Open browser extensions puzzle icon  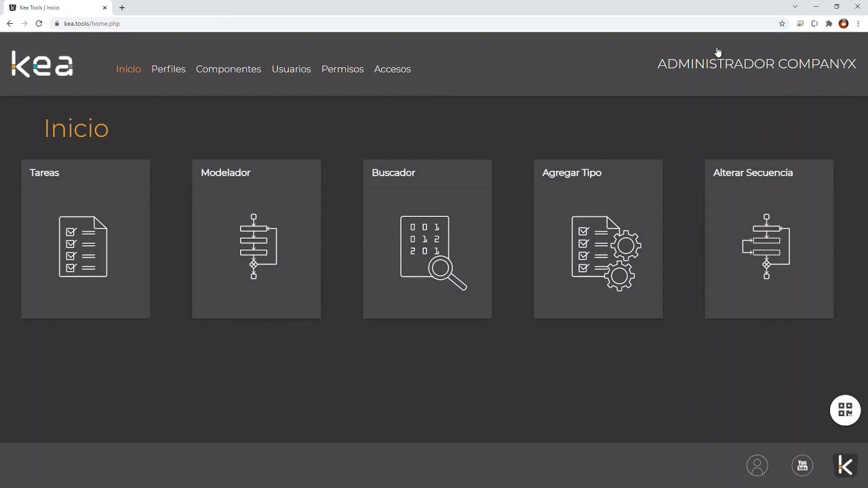point(829,24)
